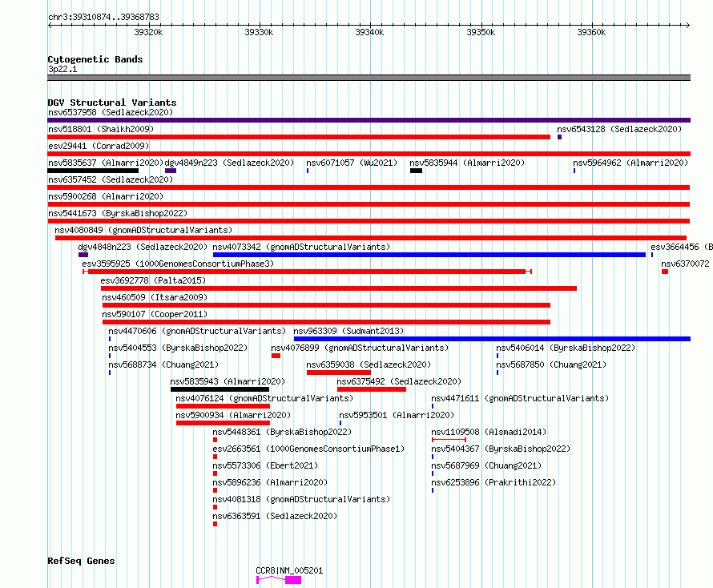This screenshot has height=588, width=713.
Task: Select nsv5404553 (ByrskaBishop2022) variant label
Action: click(178, 348)
